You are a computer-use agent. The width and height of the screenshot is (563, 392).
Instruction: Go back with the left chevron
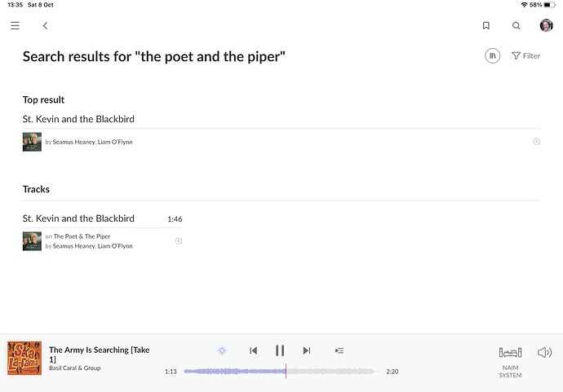click(x=45, y=26)
